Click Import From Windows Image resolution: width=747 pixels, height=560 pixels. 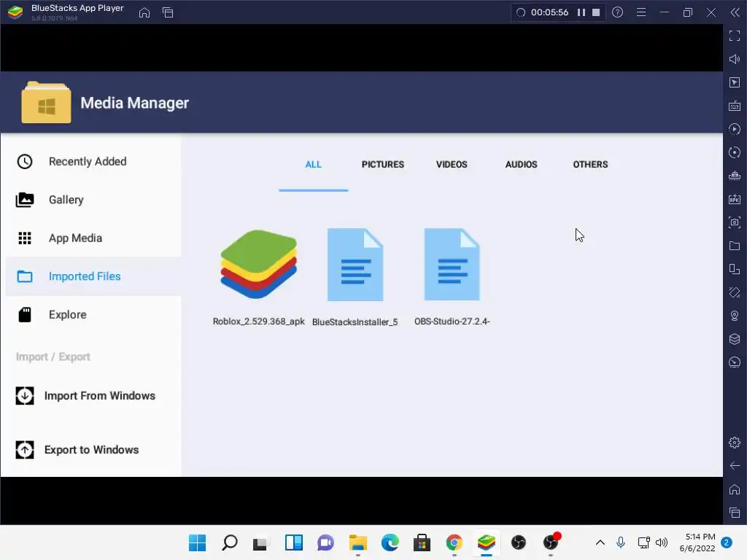[99, 396]
